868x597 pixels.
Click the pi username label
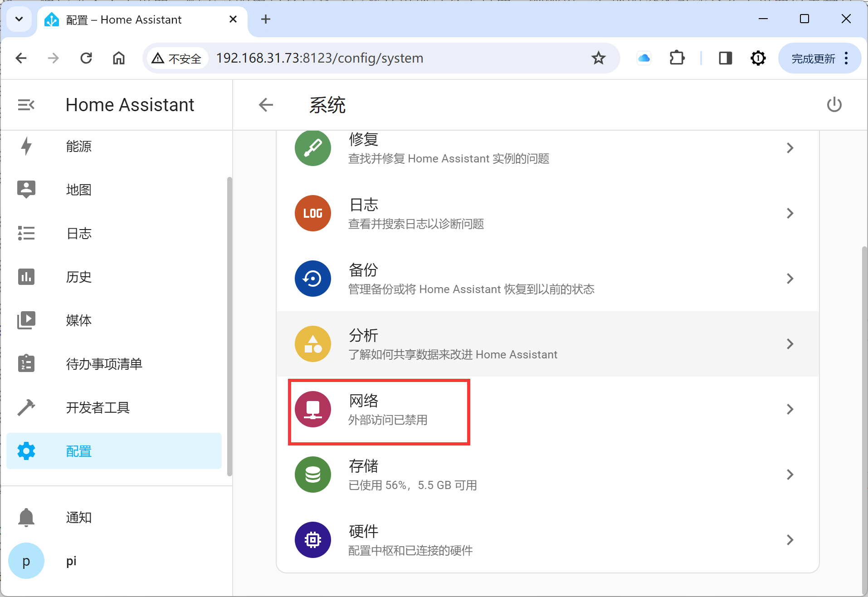71,561
